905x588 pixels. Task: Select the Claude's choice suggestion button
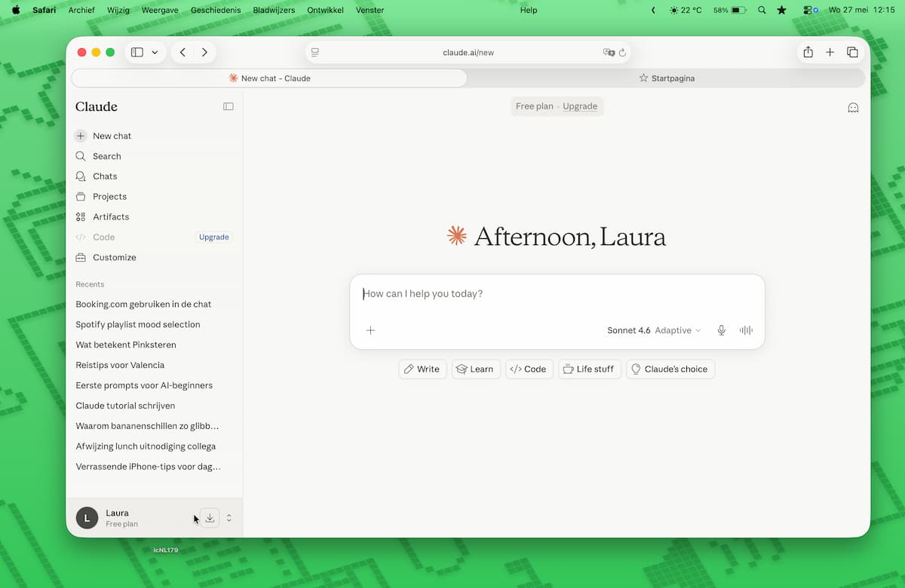[x=670, y=369]
